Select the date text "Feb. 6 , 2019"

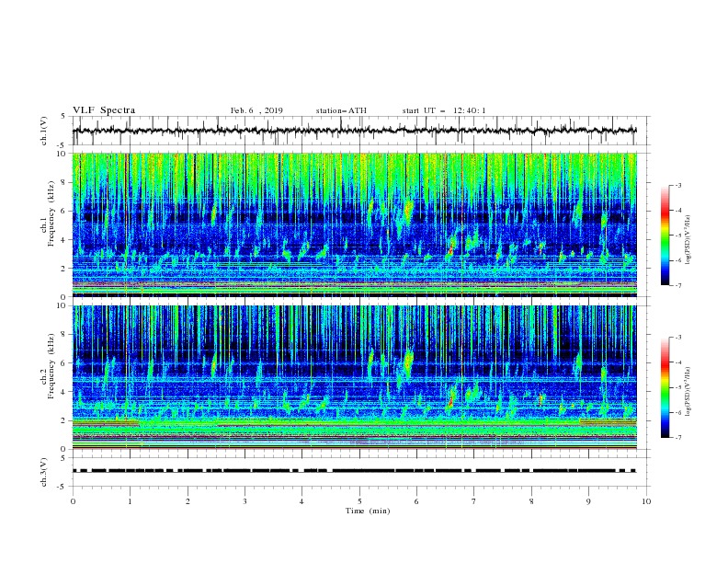pos(256,110)
